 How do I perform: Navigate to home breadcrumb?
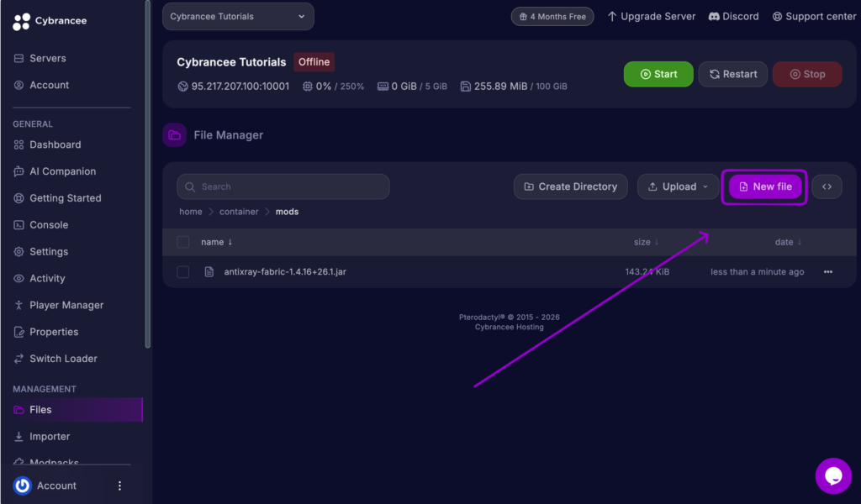[191, 212]
